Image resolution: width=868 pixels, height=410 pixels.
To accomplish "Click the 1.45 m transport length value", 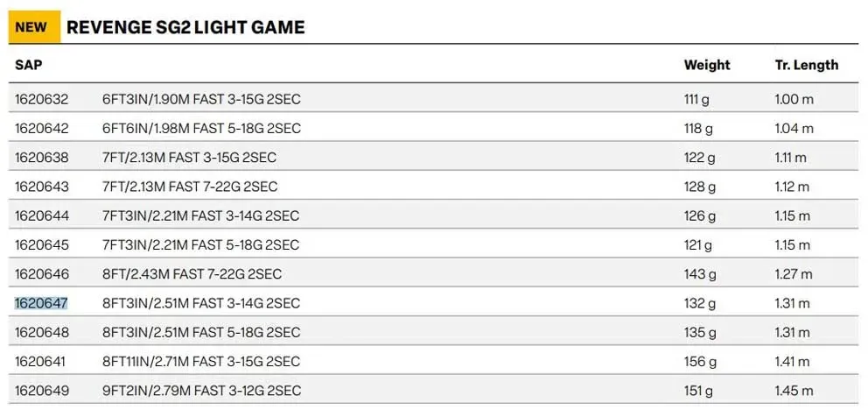I will click(794, 391).
